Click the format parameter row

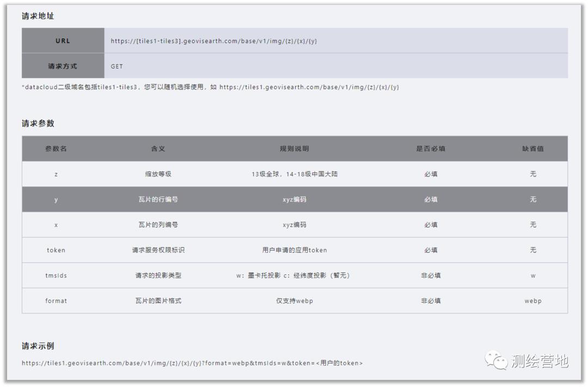point(56,300)
